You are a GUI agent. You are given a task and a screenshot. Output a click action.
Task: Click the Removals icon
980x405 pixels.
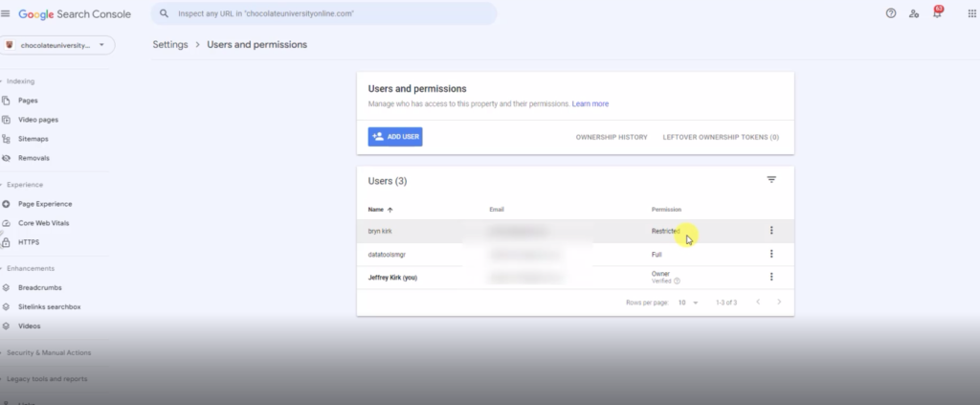(7, 158)
